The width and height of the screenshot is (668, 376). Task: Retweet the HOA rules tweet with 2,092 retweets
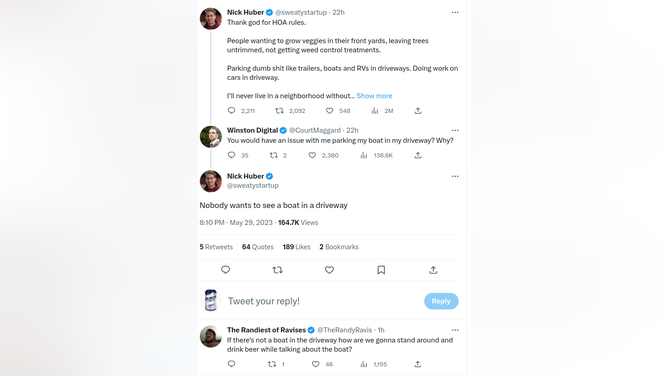click(279, 111)
